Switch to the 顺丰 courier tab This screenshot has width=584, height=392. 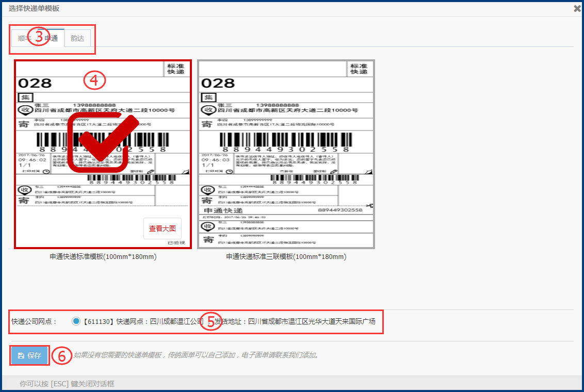25,38
